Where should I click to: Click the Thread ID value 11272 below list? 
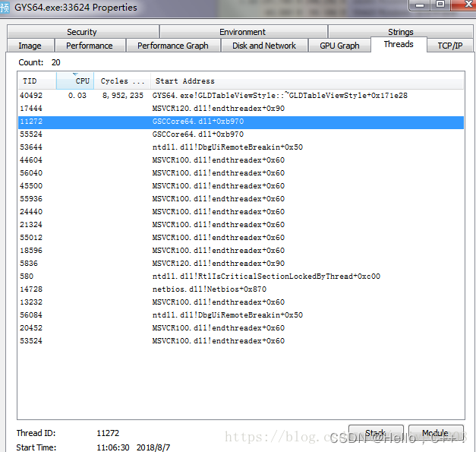pos(108,433)
